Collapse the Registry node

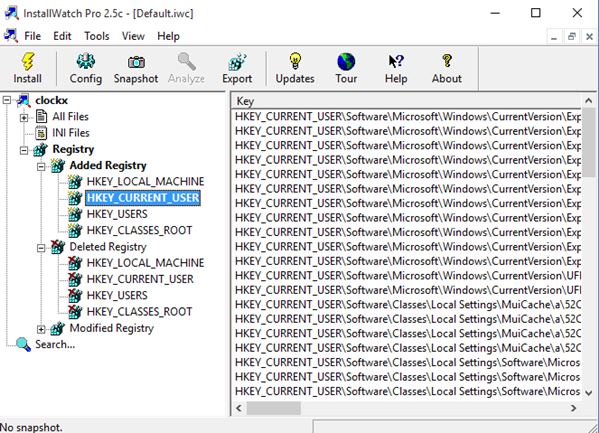click(24, 150)
